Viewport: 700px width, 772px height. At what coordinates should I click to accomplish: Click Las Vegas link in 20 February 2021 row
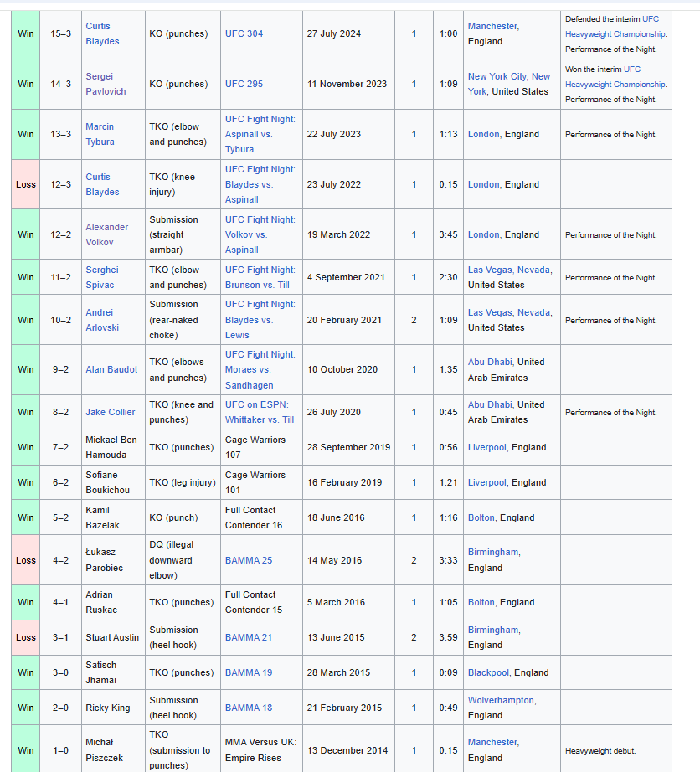pyautogui.click(x=509, y=312)
